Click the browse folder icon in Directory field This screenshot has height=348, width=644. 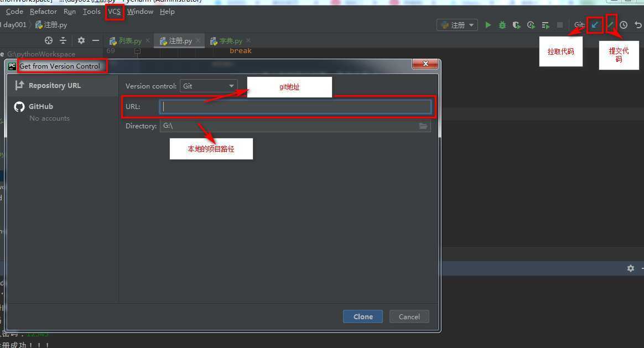[423, 126]
